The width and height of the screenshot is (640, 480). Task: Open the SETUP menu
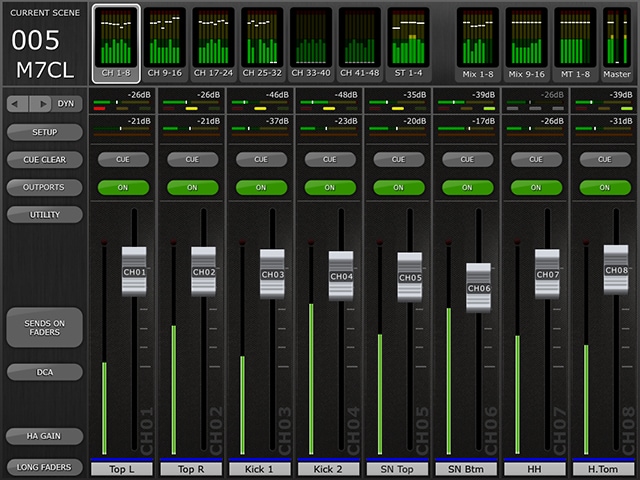pos(43,132)
